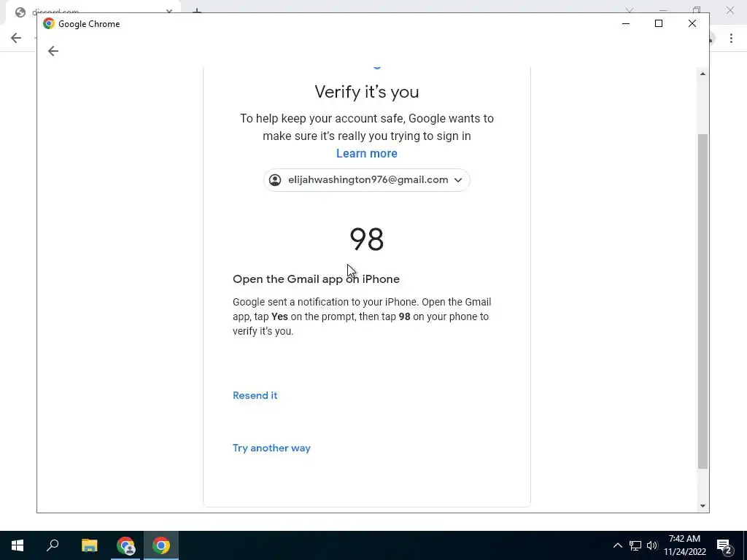Open File Explorer from the taskbar
The image size is (747, 560).
click(89, 545)
